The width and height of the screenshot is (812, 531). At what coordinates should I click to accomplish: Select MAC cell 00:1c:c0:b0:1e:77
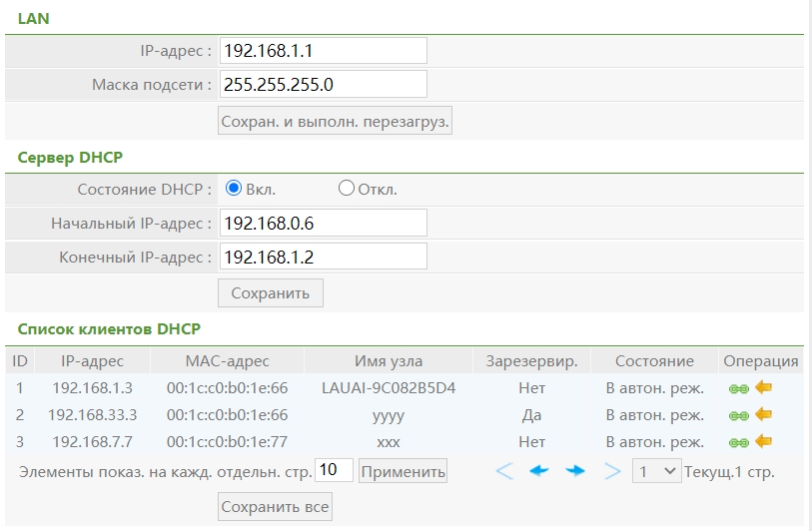coord(228,441)
